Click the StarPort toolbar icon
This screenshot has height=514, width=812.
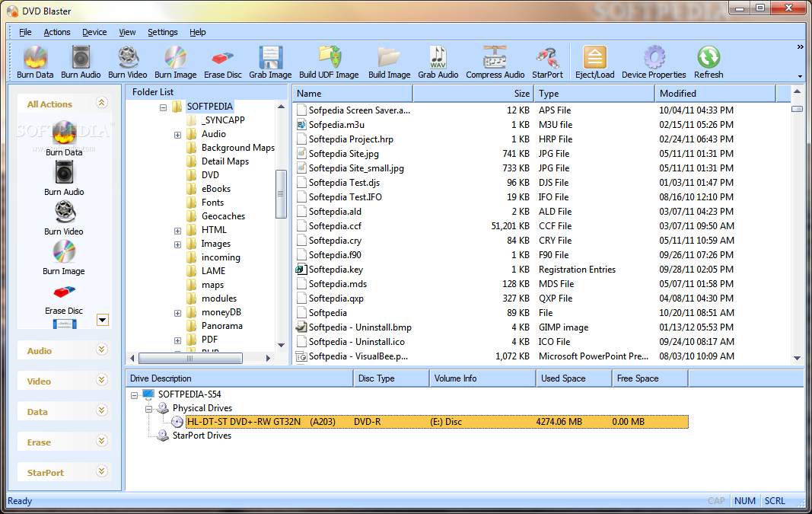click(x=547, y=62)
